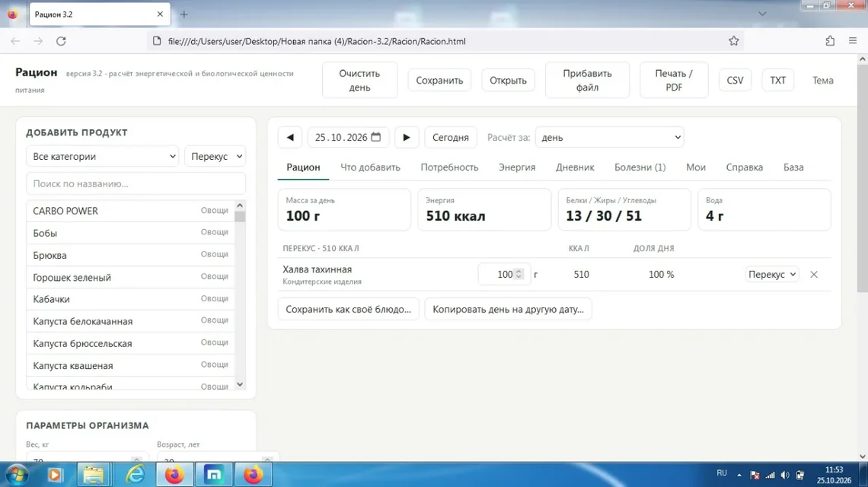Click Печать / PDF button

674,80
